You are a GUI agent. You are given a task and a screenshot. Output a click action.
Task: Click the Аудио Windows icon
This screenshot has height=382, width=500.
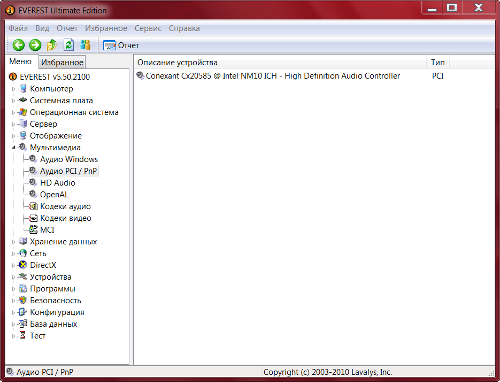(x=33, y=159)
